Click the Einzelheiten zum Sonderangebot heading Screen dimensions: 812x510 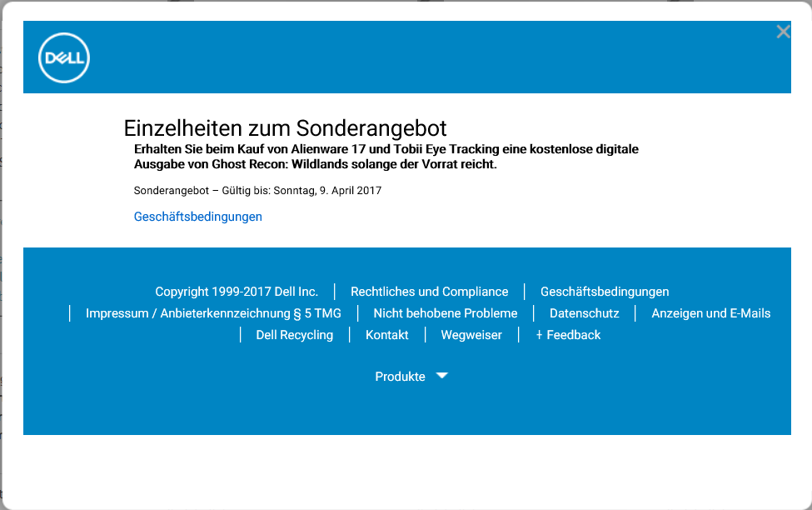click(285, 127)
